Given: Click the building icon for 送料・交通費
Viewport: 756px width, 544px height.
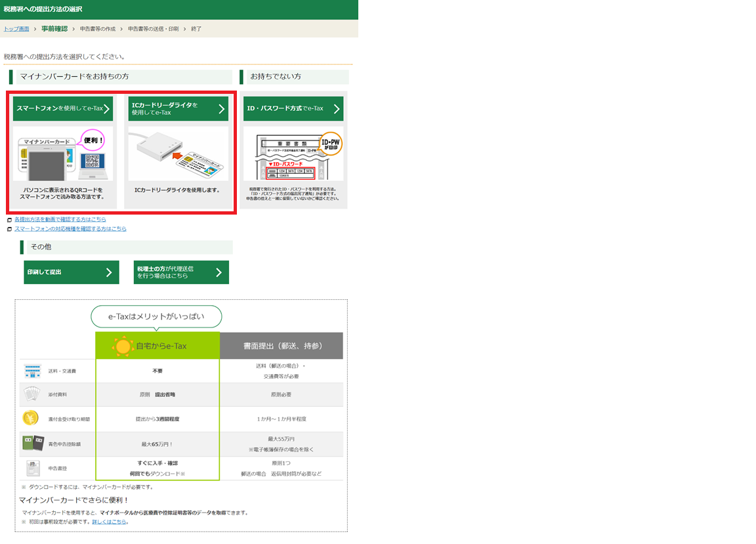Looking at the screenshot, I should pyautogui.click(x=32, y=371).
